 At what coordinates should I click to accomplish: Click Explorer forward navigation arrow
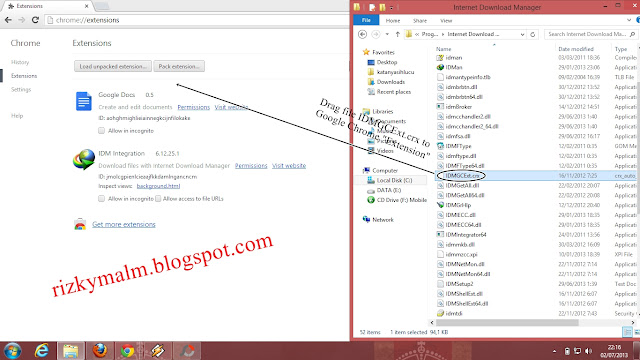(376, 34)
